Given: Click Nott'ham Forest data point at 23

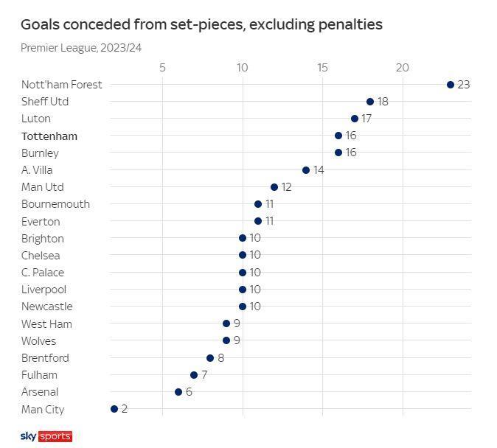Looking at the screenshot, I should click(451, 85).
